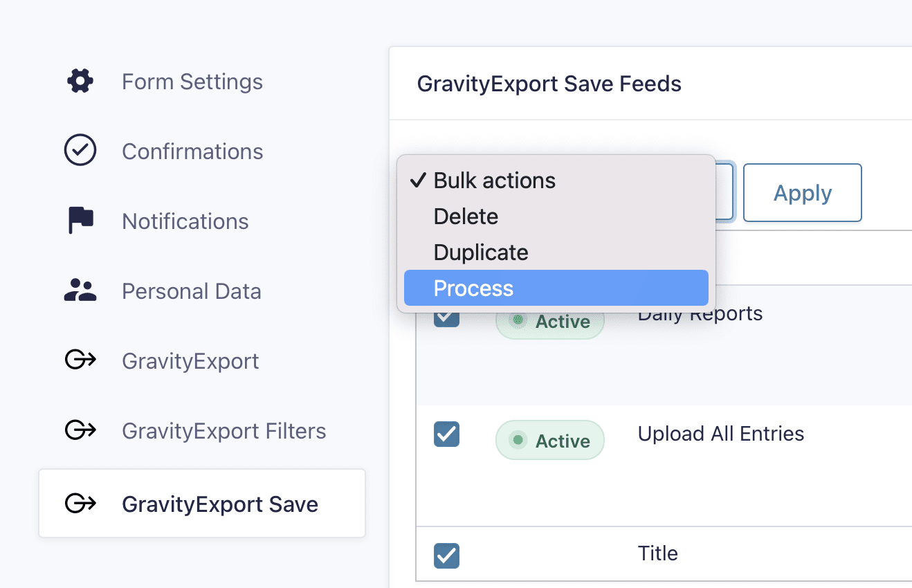Screen dimensions: 912x588
Task: Select Process from the bulk actions menu
Action: [x=473, y=288]
